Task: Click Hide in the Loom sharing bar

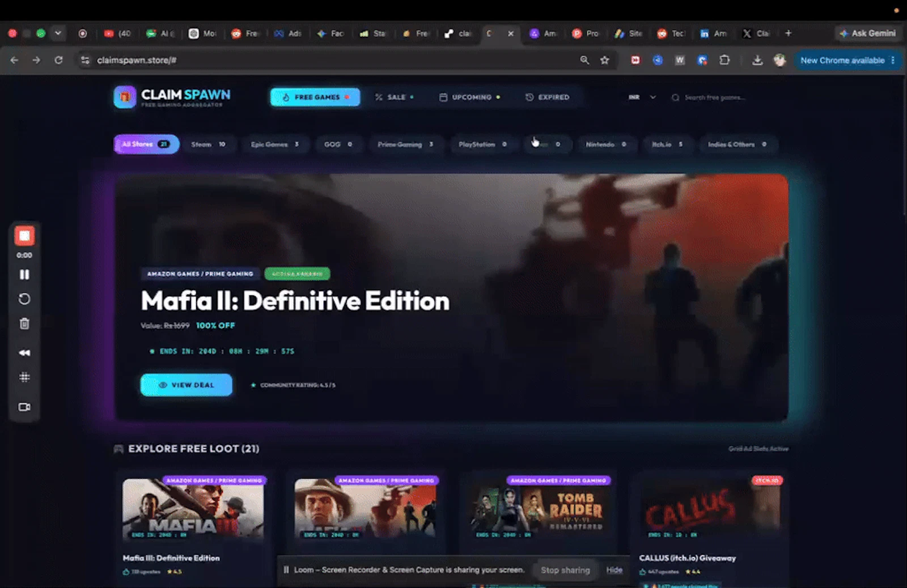Action: [x=614, y=570]
